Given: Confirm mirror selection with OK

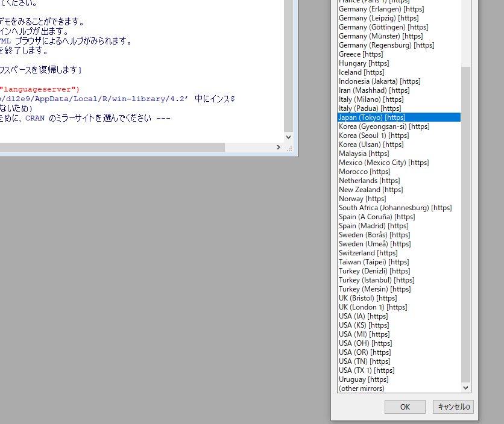Looking at the screenshot, I should [x=405, y=407].
